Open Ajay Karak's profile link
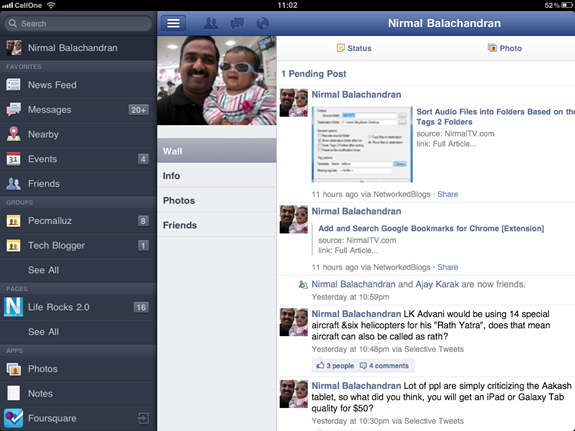Viewport: 575px width, 431px height. tap(437, 284)
